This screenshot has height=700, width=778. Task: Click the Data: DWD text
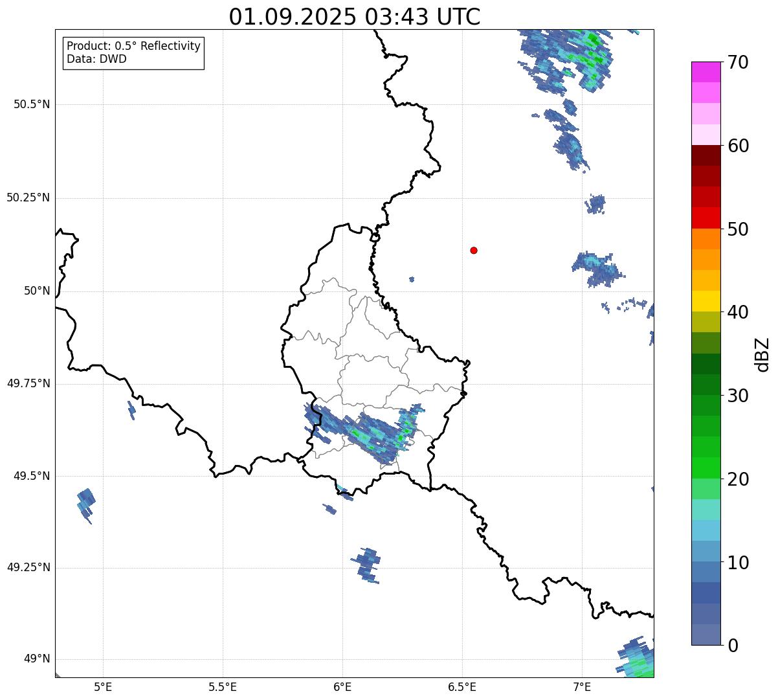[97, 59]
